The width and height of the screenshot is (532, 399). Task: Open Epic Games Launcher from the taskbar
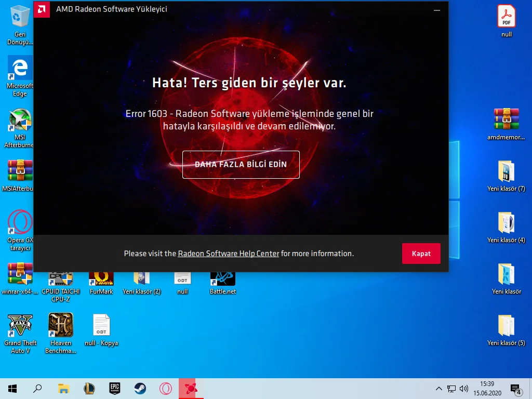point(115,389)
